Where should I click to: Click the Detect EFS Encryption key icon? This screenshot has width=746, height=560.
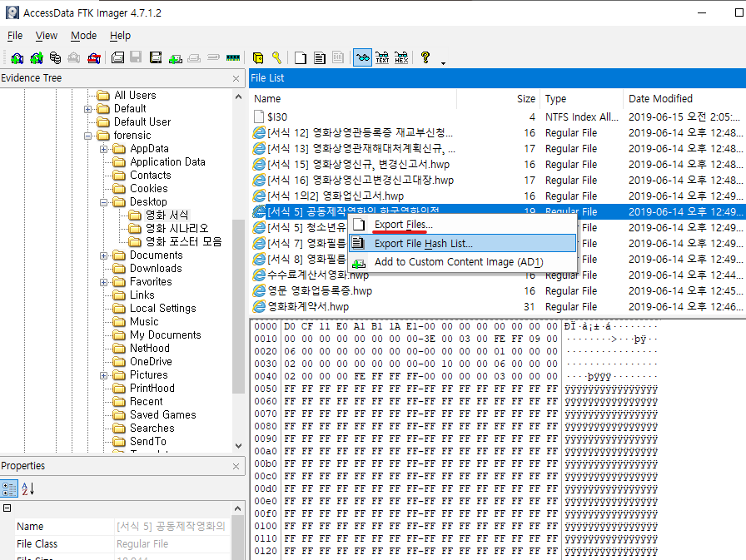coord(276,58)
